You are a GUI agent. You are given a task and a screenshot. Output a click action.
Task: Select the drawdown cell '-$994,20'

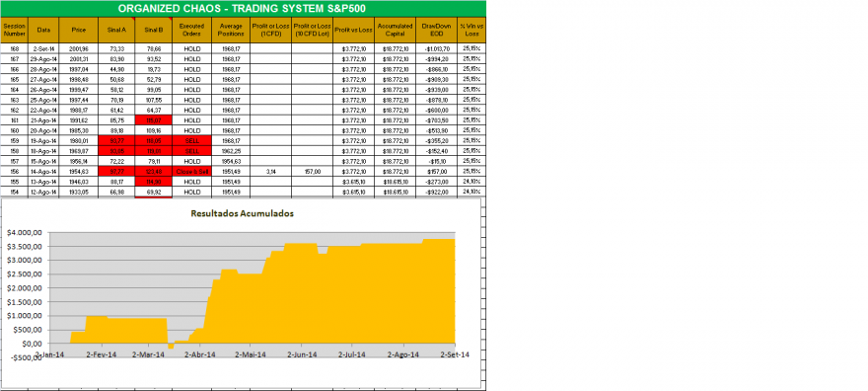pyautogui.click(x=436, y=58)
